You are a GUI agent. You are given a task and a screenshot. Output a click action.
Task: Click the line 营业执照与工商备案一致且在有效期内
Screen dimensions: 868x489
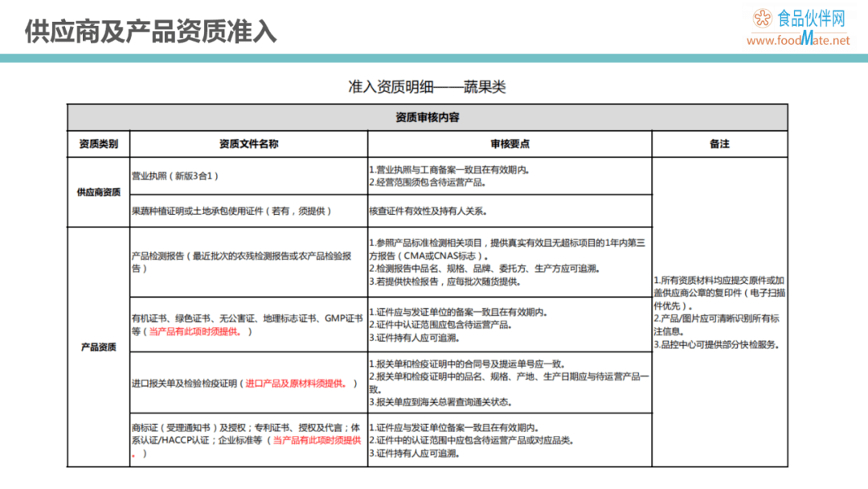click(x=449, y=170)
